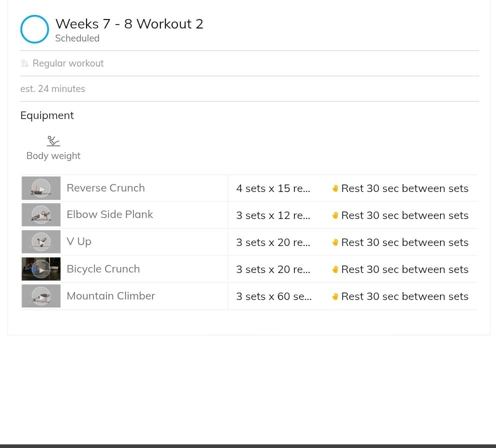Select the V Up exercise name
The height and width of the screenshot is (448, 496).
[79, 241]
